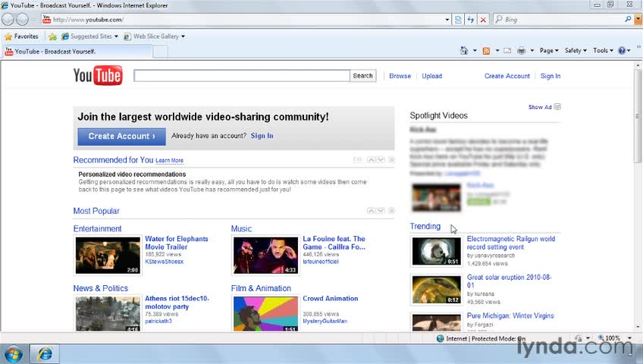This screenshot has width=643, height=364.
Task: Click the Help question mark icon
Action: click(622, 51)
